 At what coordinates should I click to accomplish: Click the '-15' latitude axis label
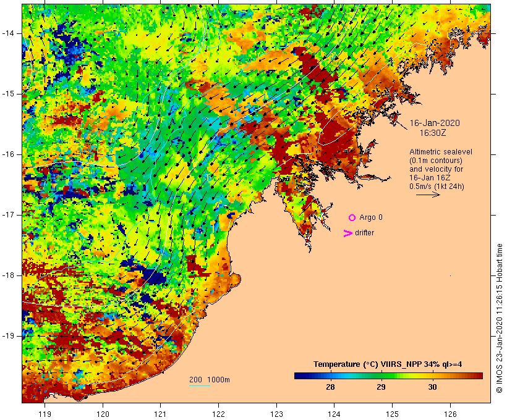click(x=8, y=94)
